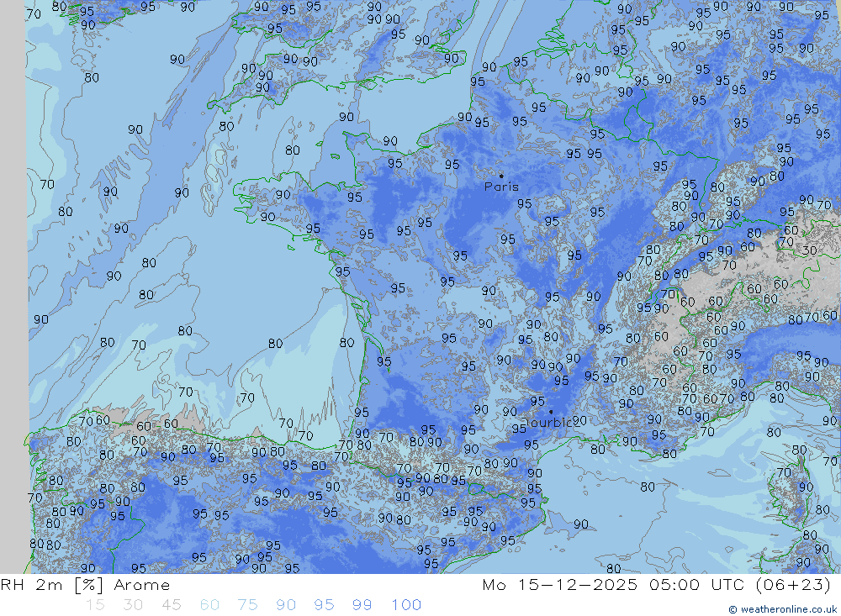This screenshot has height=616, width=841.
Task: Click the black dot above the Tourbic label
Action: 551,412
